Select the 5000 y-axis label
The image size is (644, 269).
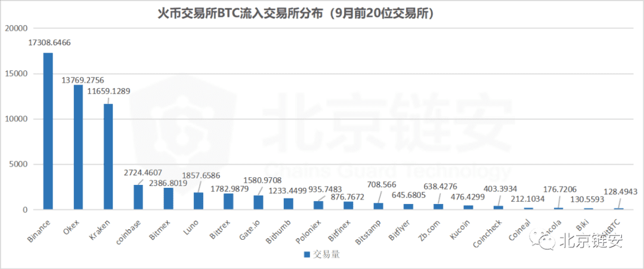click(x=18, y=165)
